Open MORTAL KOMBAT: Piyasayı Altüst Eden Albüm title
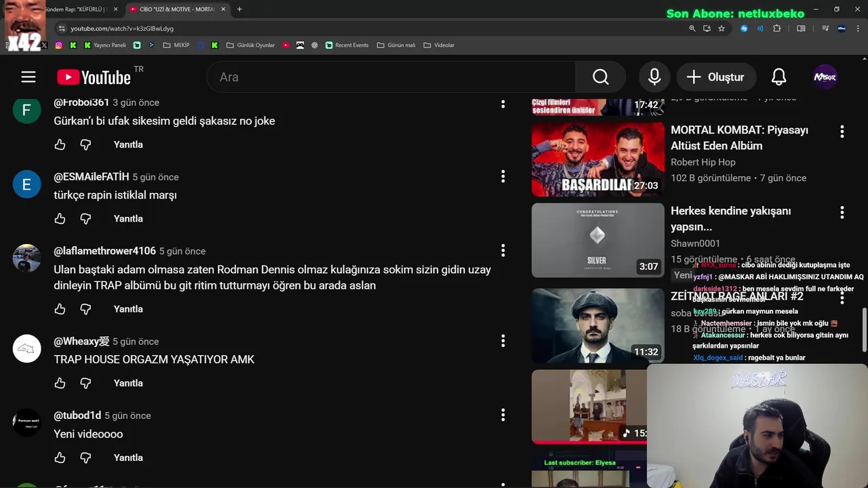Image resolution: width=868 pixels, height=488 pixels. pyautogui.click(x=739, y=138)
